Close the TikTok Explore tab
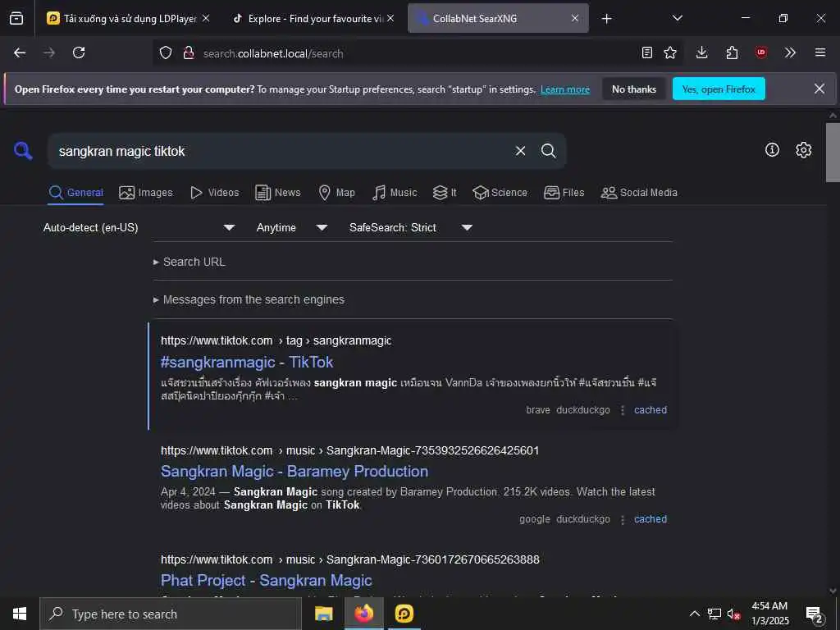840x630 pixels. (x=390, y=18)
